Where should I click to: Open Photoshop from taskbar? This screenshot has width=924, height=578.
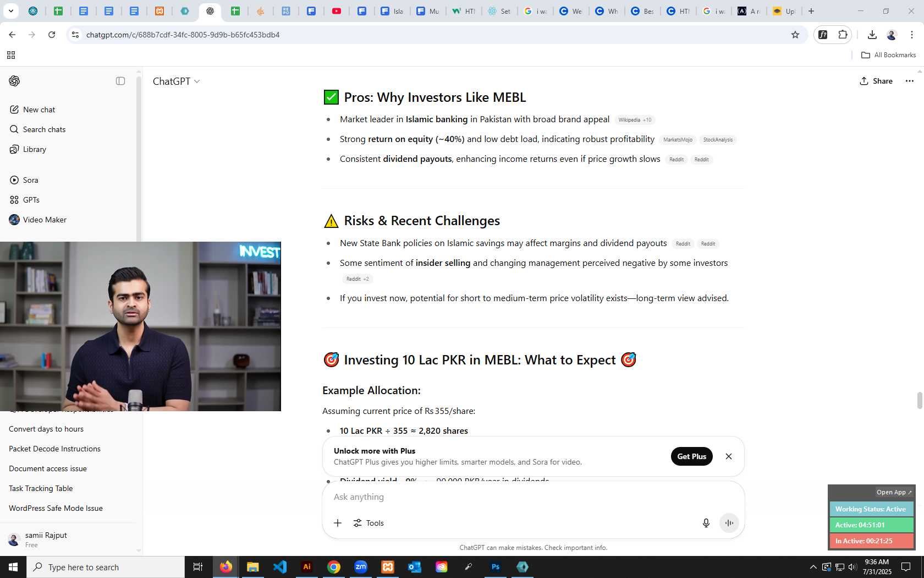coord(496,567)
